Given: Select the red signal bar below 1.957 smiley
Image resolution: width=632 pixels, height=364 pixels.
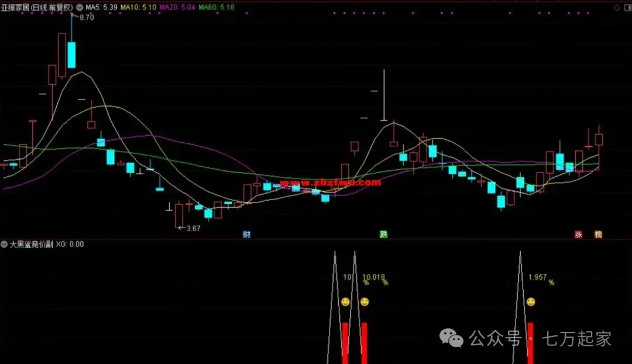Looking at the screenshot, I should coord(530,343).
